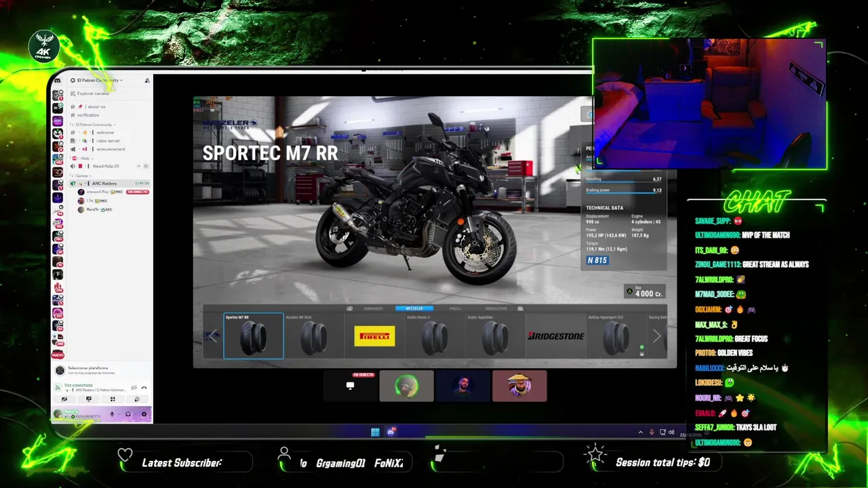Select the Battlax Hypersport S22 tire
The image size is (868, 488).
click(616, 335)
